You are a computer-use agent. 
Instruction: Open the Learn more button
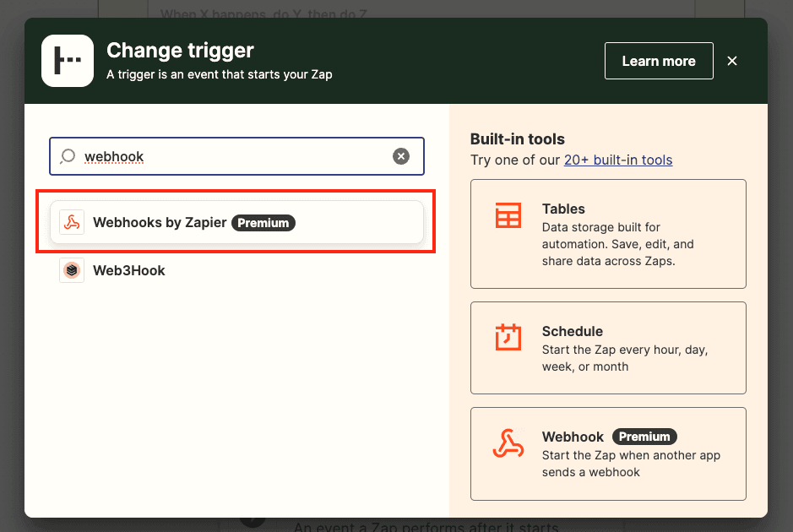[x=659, y=61]
